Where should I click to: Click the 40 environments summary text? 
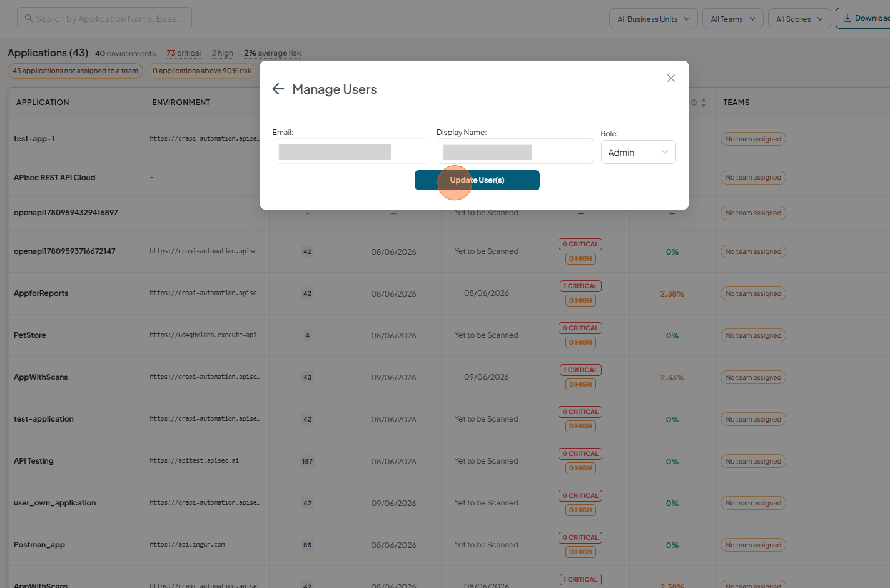click(x=125, y=54)
